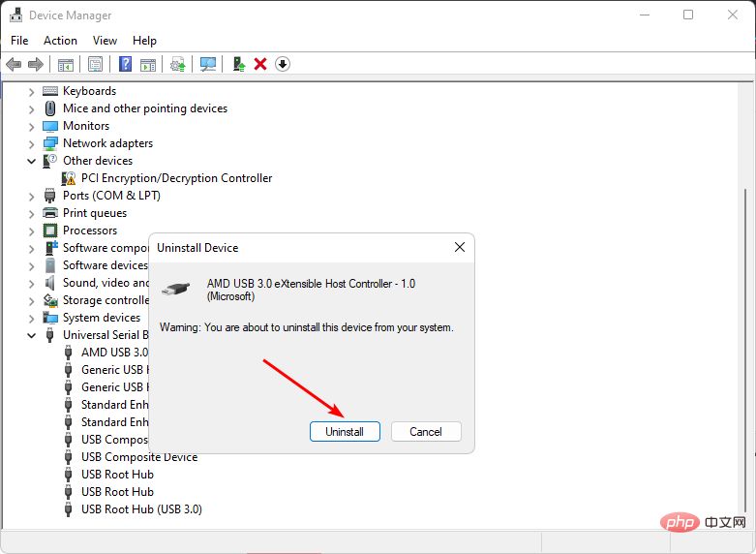
Task: Select PCI Encryption/Decryption Controller entry
Action: tap(176, 178)
